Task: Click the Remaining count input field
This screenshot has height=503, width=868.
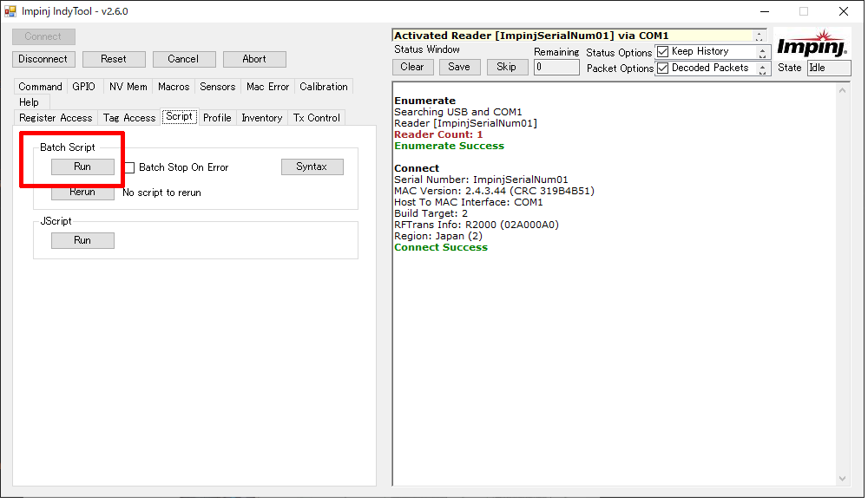Action: click(x=559, y=68)
